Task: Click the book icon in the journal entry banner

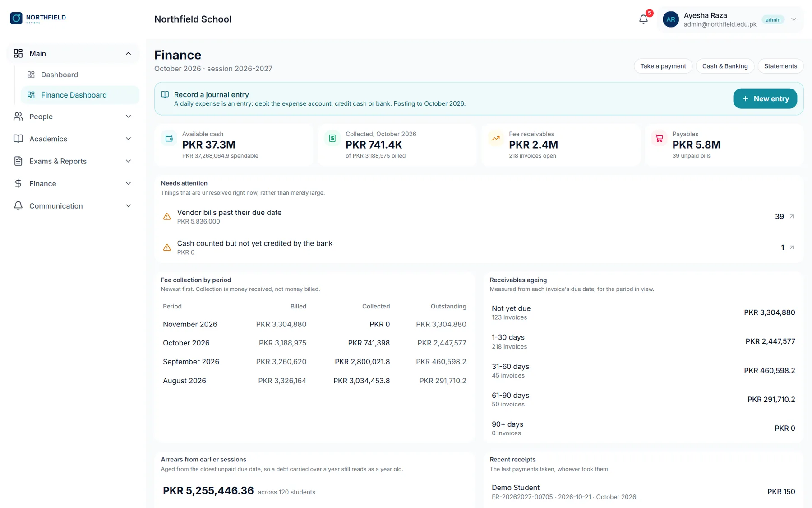Action: pyautogui.click(x=165, y=94)
